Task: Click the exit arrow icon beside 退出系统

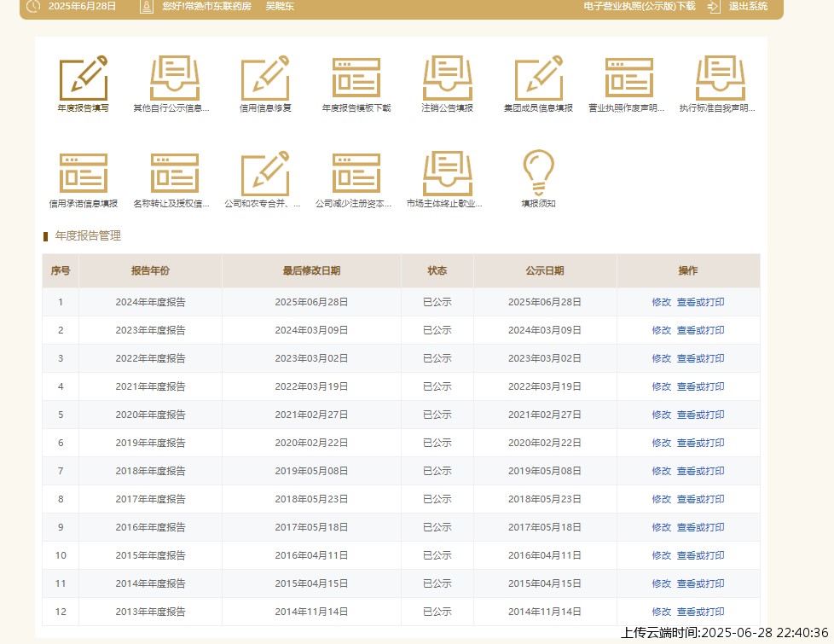Action: coord(714,6)
